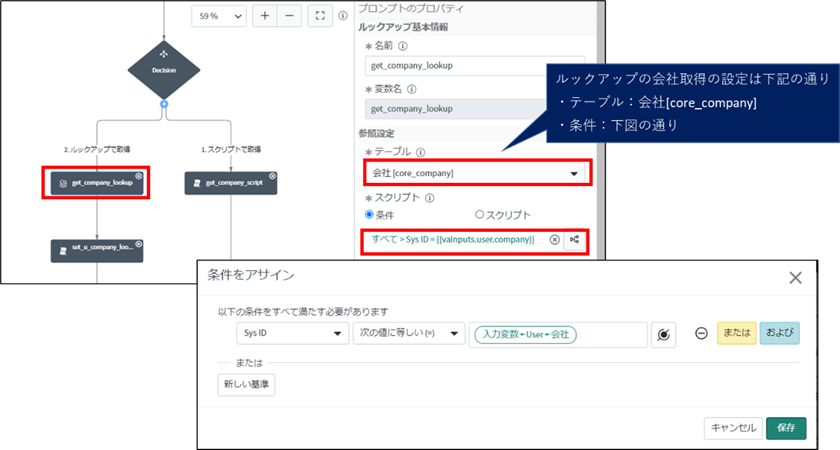Image resolution: width=840 pixels, height=450 pixels.
Task: Close the 条件をアサイン dialog
Action: [x=796, y=278]
